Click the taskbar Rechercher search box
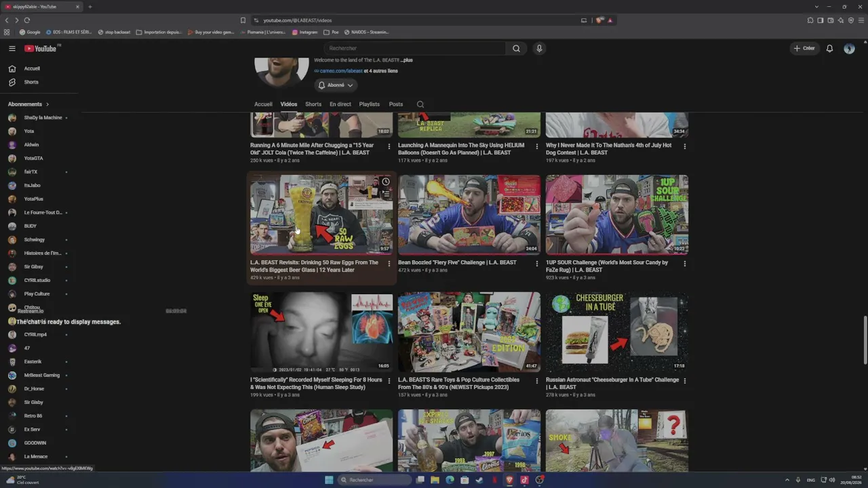 coord(375,480)
